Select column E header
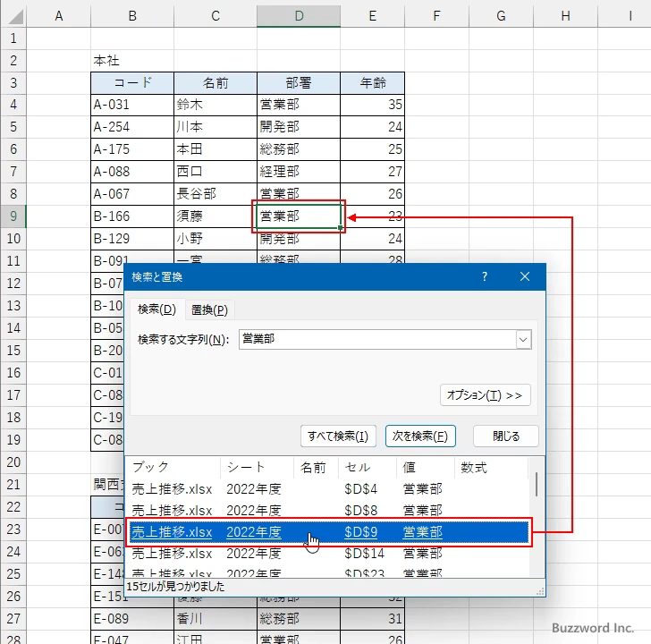 tap(372, 16)
